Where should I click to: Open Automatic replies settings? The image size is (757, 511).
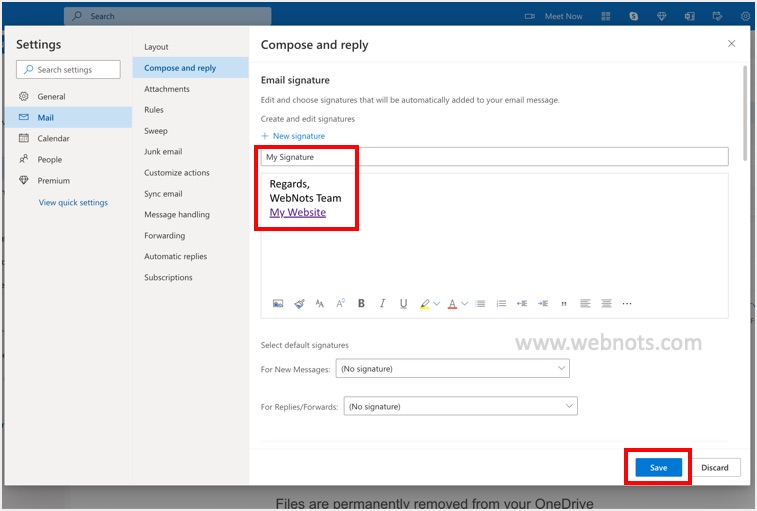click(191, 256)
